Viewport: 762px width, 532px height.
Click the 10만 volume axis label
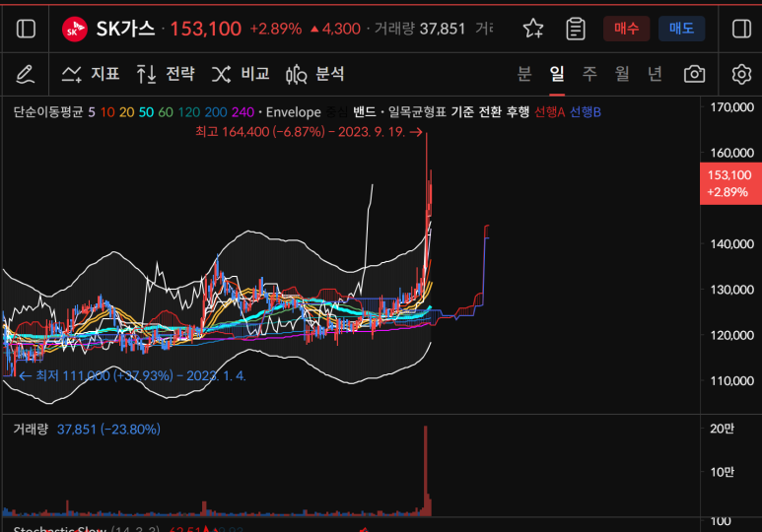click(x=722, y=472)
